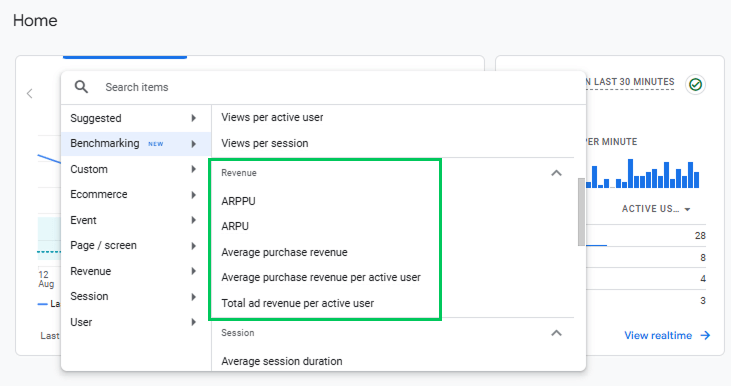
Task: Click the realtime row value 4
Action: tap(703, 279)
